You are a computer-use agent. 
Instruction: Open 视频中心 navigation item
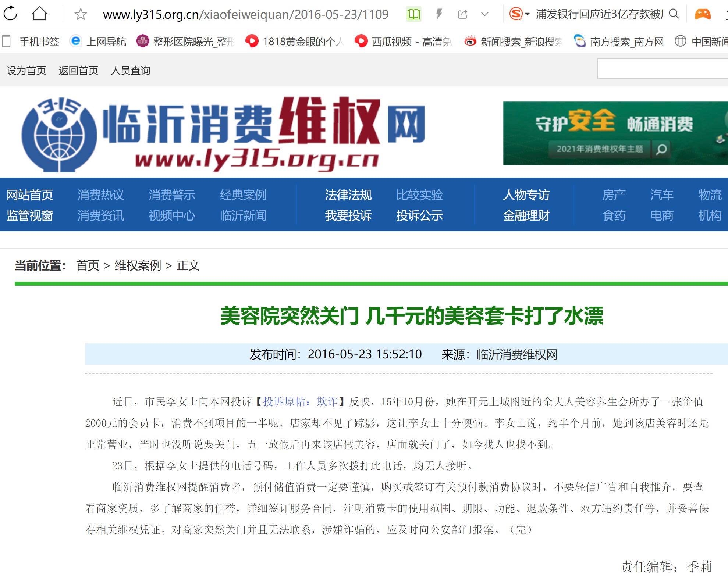[172, 215]
